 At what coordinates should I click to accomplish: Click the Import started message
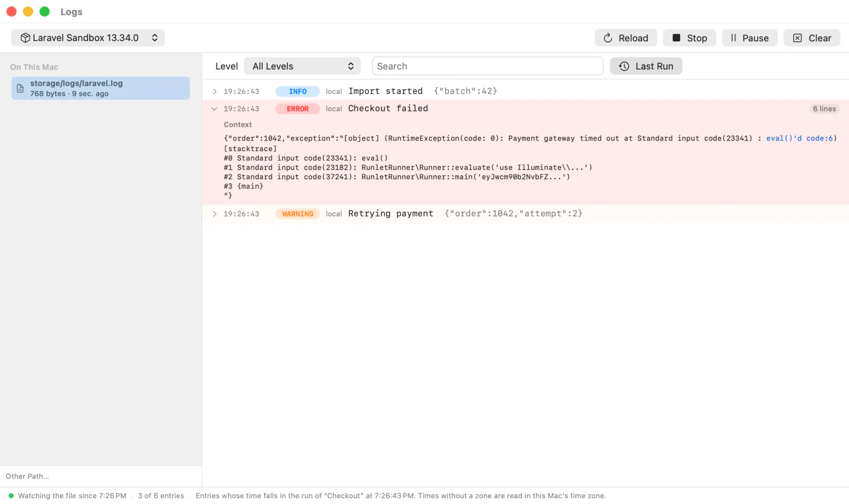click(385, 91)
